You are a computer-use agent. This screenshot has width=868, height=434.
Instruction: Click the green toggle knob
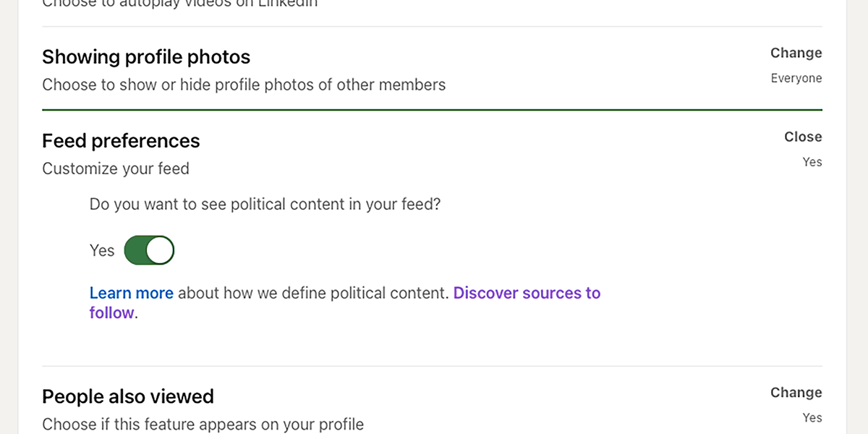click(x=159, y=250)
